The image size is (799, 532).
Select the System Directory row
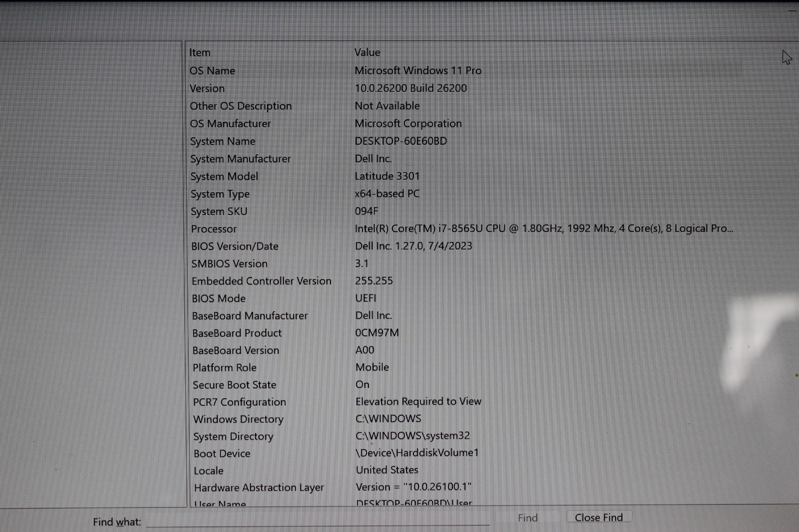233,437
